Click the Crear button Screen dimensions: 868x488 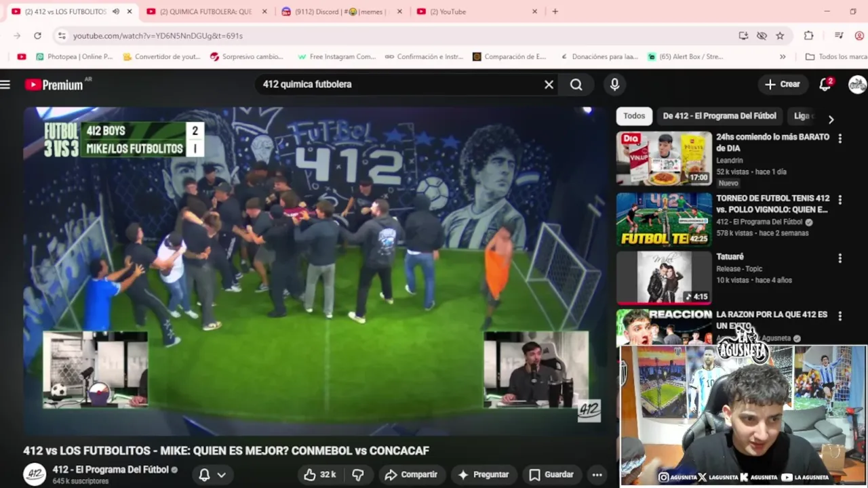(x=783, y=85)
